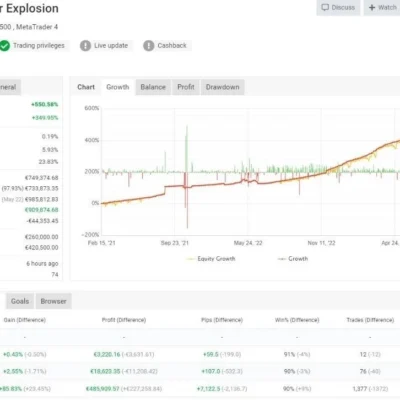
Task: Click the +85.83% gain cell
Action: pos(11,389)
